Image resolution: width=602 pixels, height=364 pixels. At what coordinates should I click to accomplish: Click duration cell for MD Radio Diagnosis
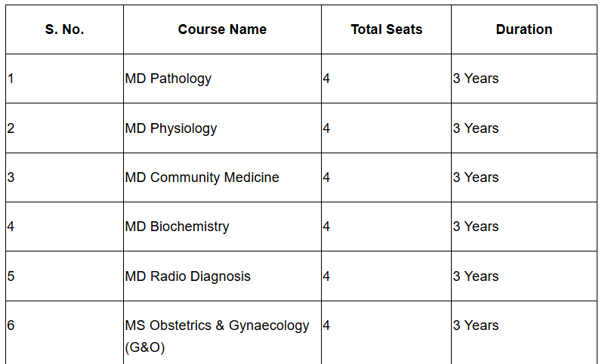pyautogui.click(x=476, y=276)
